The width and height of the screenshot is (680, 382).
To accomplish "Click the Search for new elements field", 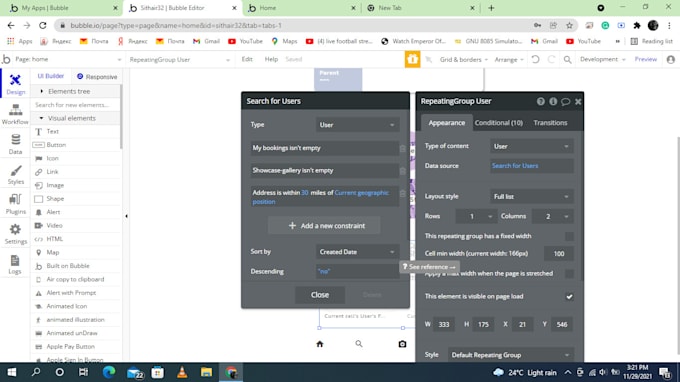I will (x=76, y=105).
